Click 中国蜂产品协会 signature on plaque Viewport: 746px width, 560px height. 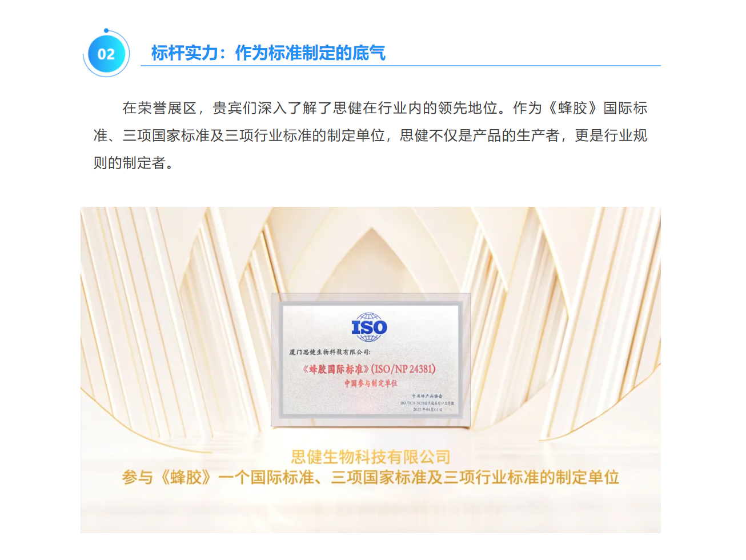pos(427,396)
